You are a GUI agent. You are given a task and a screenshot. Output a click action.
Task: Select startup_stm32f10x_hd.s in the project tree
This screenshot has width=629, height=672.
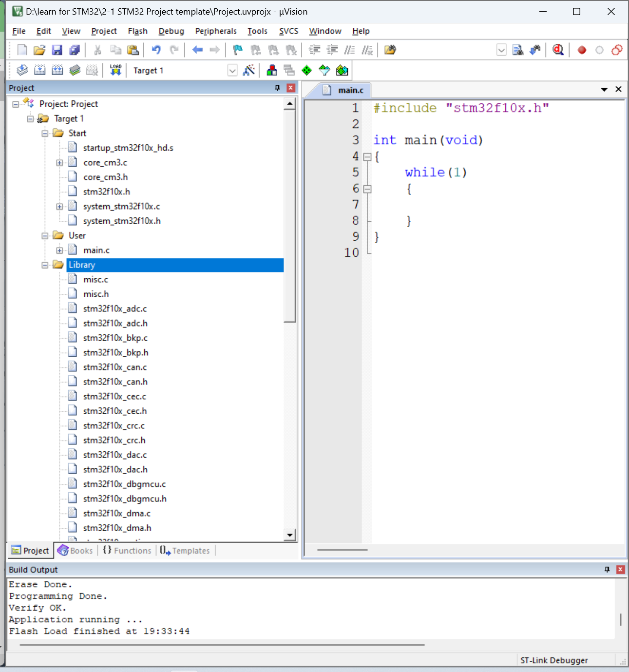tap(128, 148)
